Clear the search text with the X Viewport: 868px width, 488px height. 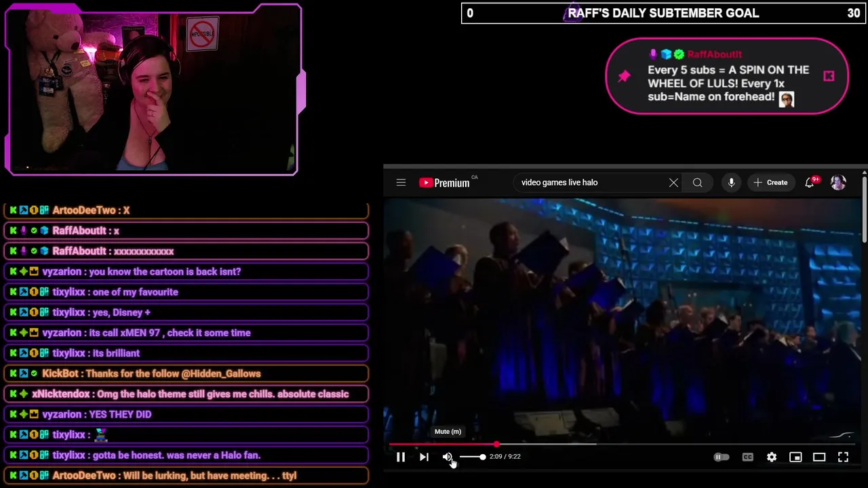(x=673, y=182)
